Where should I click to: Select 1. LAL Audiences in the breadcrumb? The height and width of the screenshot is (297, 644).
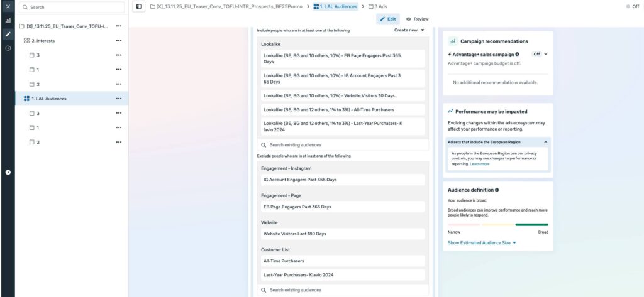pyautogui.click(x=335, y=6)
